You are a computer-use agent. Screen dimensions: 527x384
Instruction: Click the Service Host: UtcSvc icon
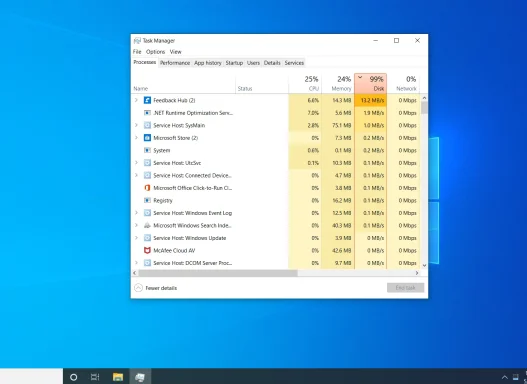click(x=147, y=163)
